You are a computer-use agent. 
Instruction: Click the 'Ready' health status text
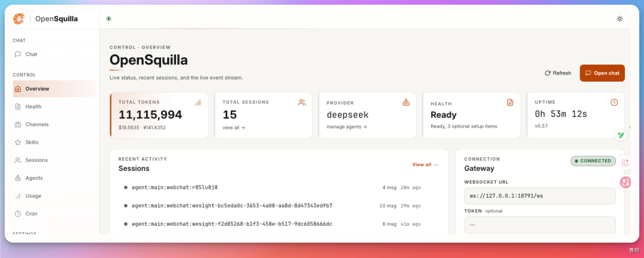(444, 115)
